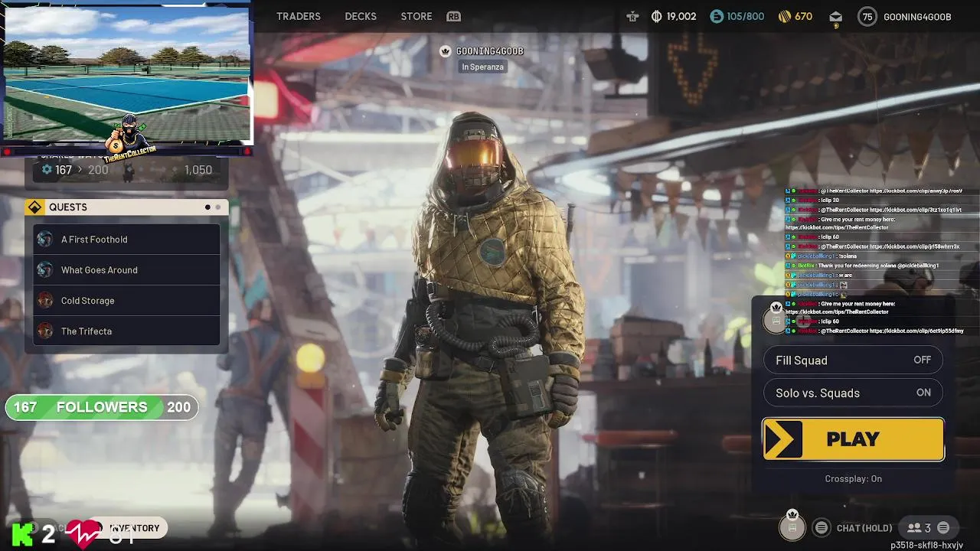The height and width of the screenshot is (551, 980).
Task: Click the pickleball court webcam overlay
Action: [x=127, y=73]
